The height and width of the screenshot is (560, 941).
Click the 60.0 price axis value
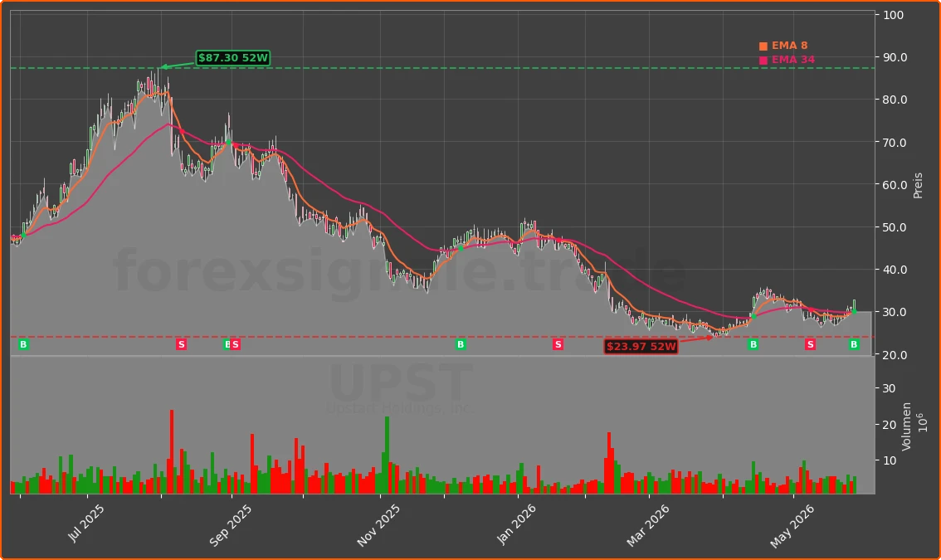click(895, 185)
